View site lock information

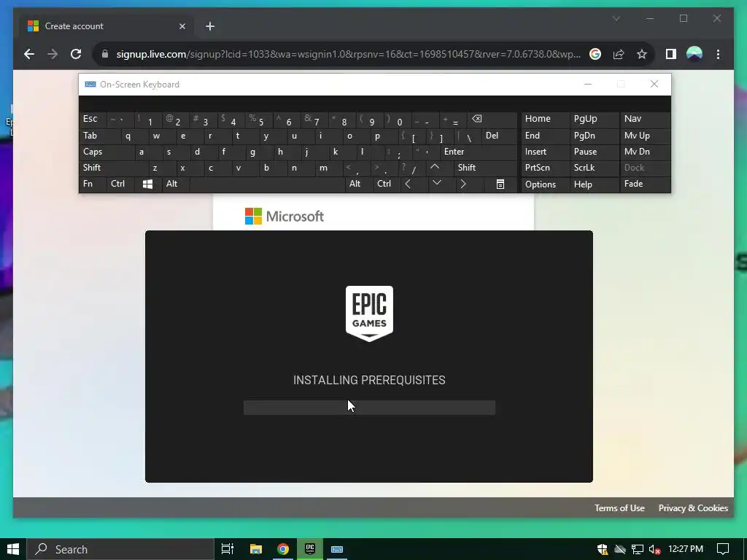[105, 54]
